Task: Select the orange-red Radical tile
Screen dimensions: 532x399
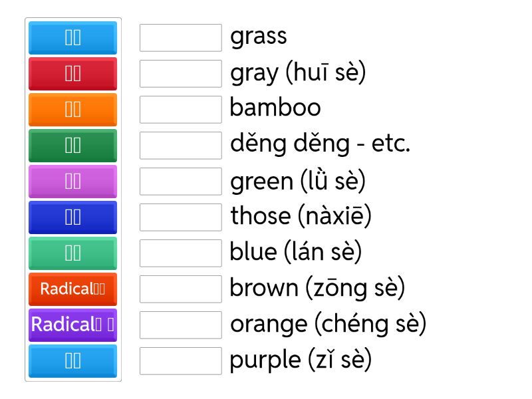Action: coord(72,289)
